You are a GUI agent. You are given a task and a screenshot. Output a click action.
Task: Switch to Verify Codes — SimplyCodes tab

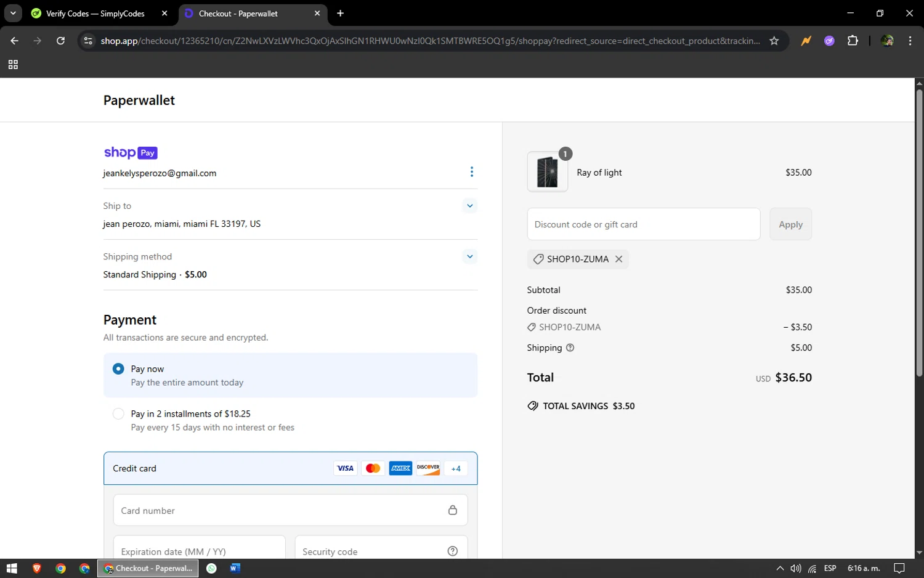(x=95, y=14)
